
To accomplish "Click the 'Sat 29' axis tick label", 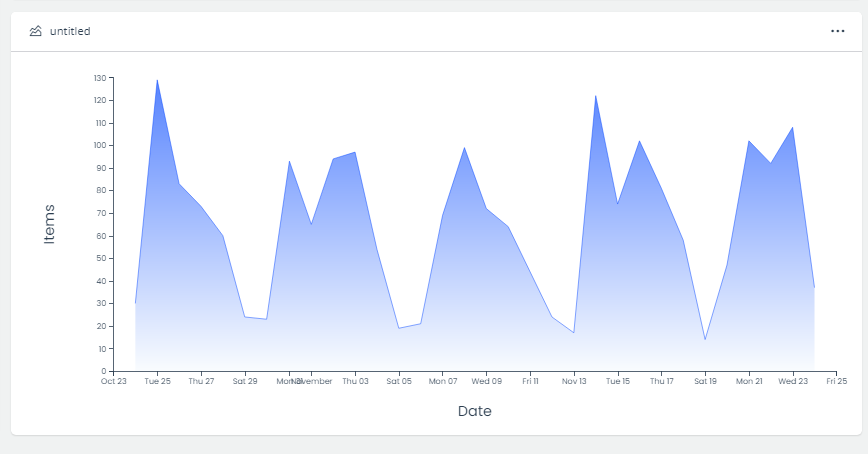I will pos(245,381).
